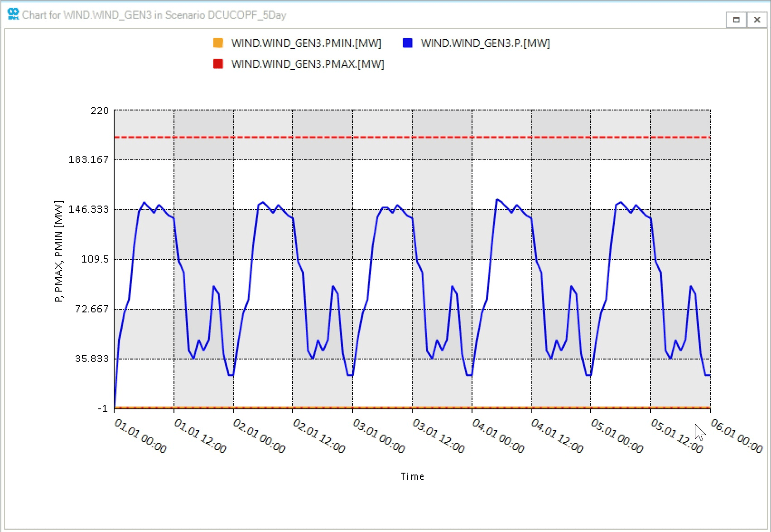Click the 06.01 00:00 time tick label
The image size is (771, 532).
[x=737, y=436]
